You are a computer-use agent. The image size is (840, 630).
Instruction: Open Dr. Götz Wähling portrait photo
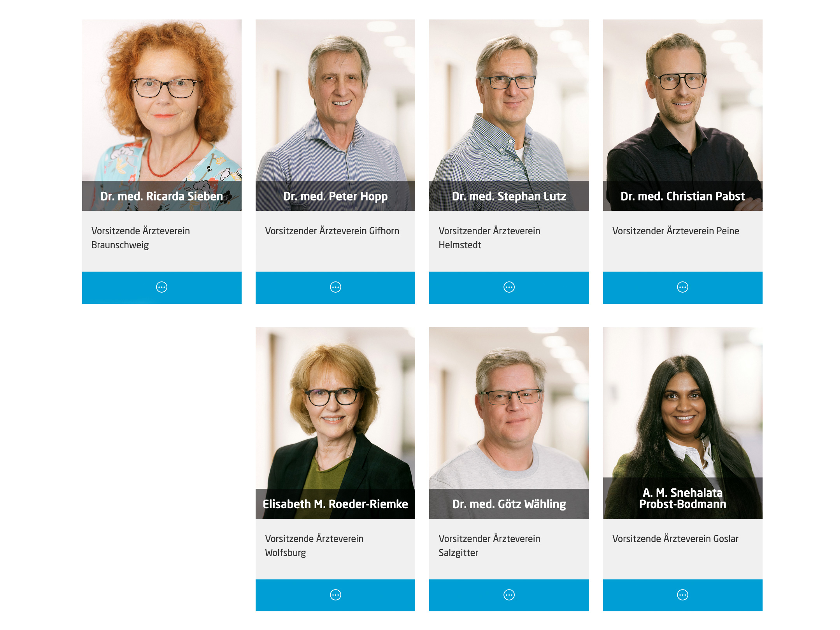(x=509, y=423)
